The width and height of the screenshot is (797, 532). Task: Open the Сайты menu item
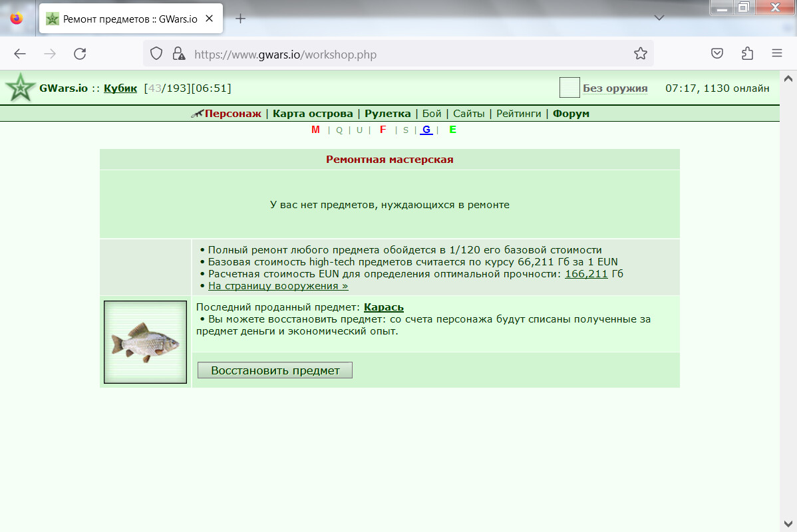click(468, 114)
